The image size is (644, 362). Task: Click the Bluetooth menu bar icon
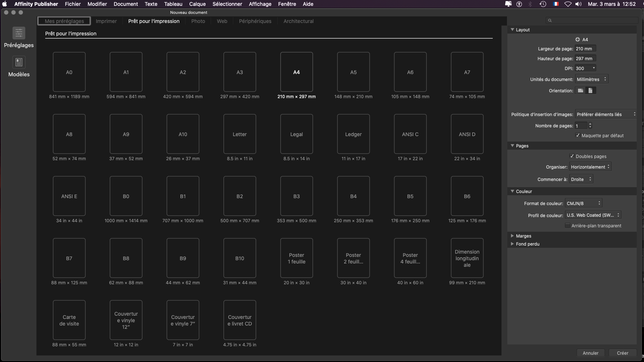pyautogui.click(x=531, y=4)
